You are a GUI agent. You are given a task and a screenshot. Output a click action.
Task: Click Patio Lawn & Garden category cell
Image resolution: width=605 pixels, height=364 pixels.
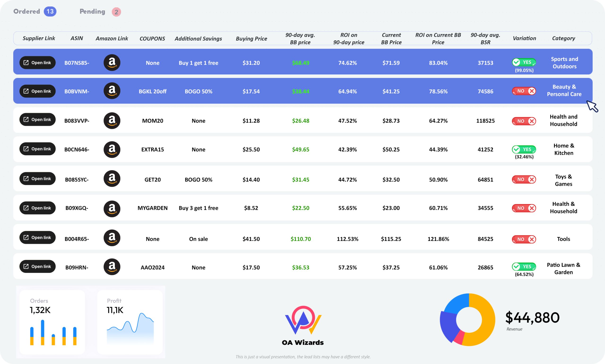tap(563, 268)
